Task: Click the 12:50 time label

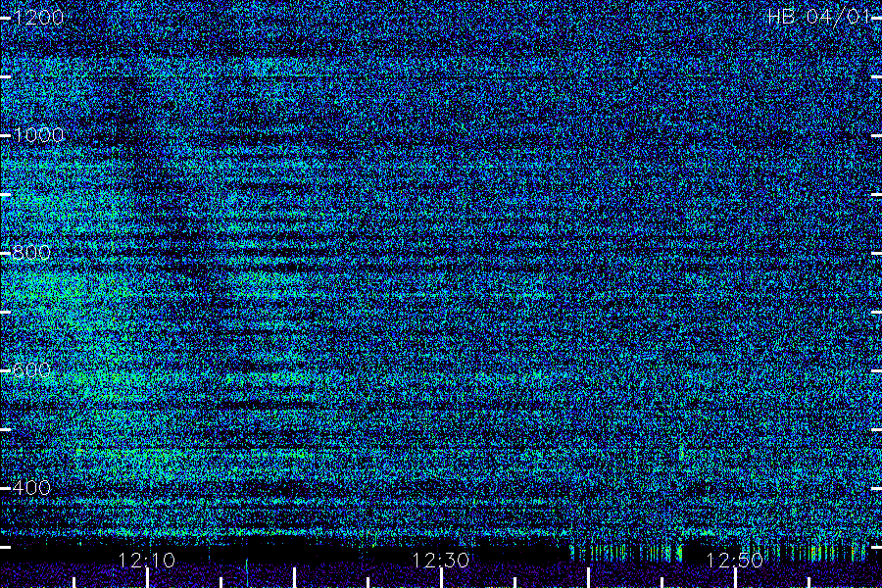Action: coord(734,560)
